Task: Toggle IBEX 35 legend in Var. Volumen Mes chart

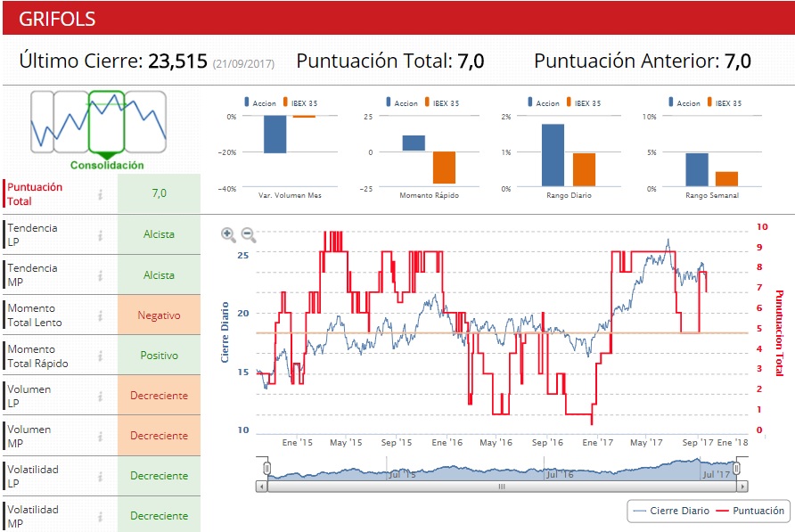Action: pyautogui.click(x=300, y=102)
